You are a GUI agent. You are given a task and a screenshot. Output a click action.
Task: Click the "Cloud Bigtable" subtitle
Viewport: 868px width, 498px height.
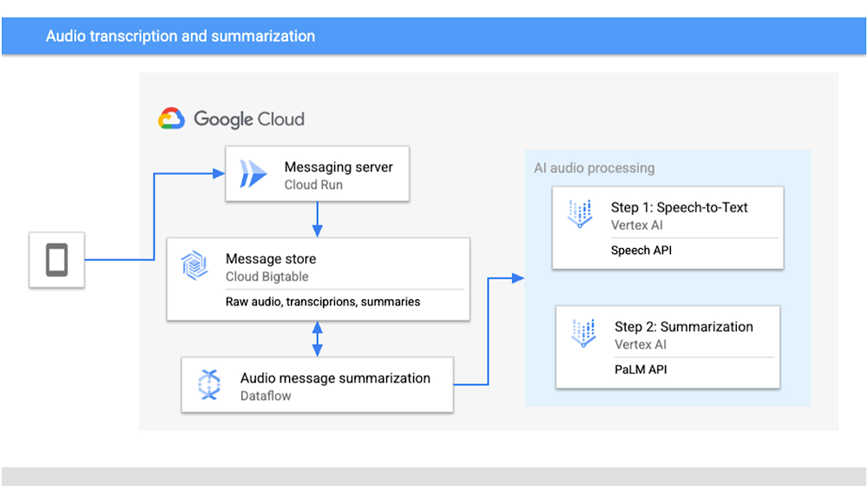coord(266,277)
